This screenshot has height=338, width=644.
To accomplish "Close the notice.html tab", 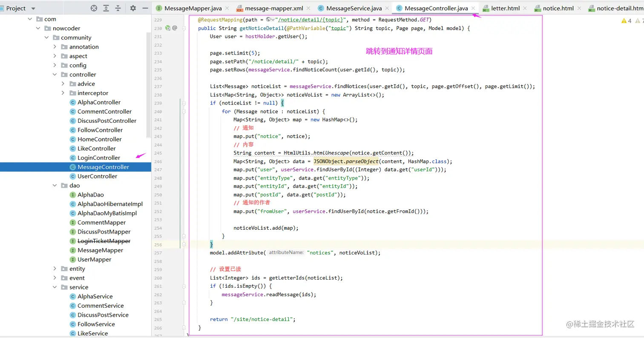I will click(x=579, y=8).
